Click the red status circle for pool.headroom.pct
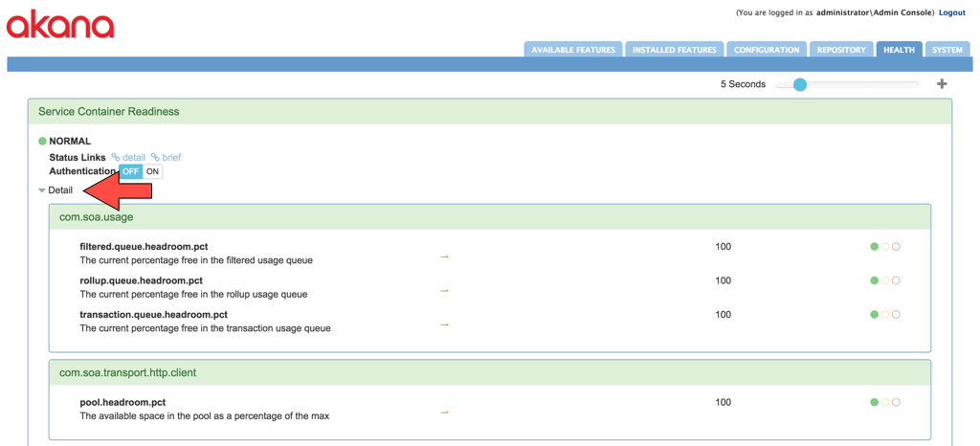This screenshot has height=446, width=980. pos(896,403)
